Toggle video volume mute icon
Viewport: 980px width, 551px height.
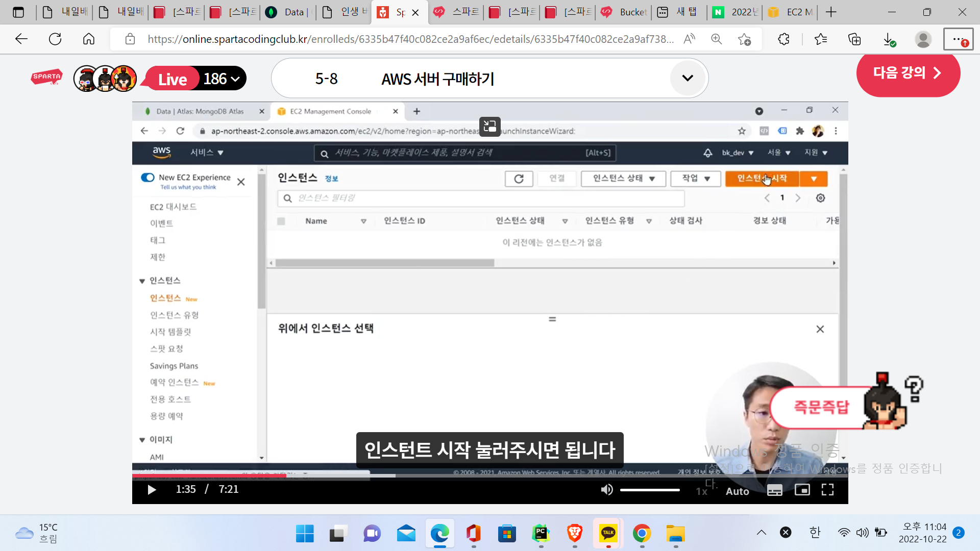click(606, 490)
